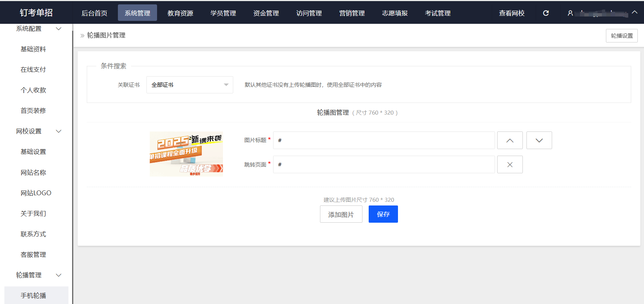Click the 添加图片 button
644x304 pixels.
341,214
